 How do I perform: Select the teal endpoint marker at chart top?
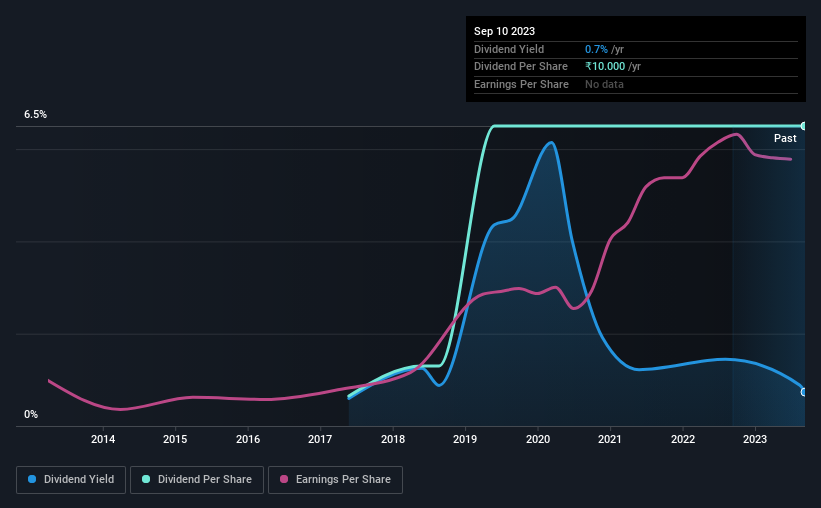(803, 126)
